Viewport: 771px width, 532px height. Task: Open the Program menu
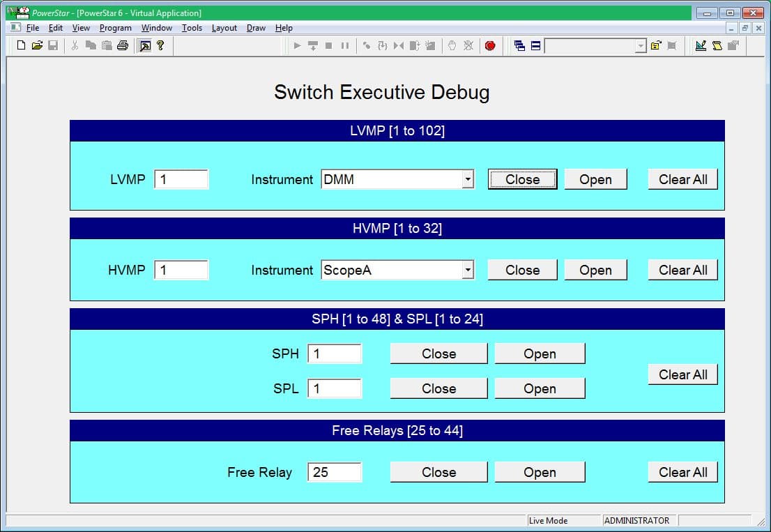click(116, 27)
